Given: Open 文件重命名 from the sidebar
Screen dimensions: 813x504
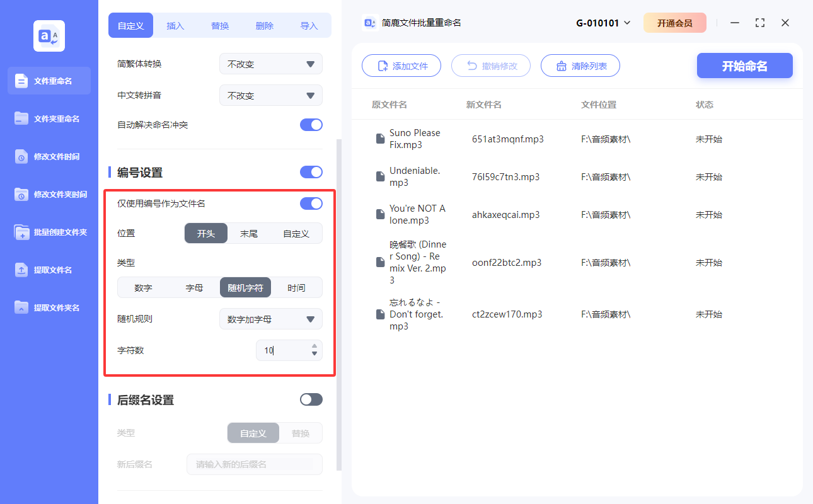Looking at the screenshot, I should pyautogui.click(x=49, y=81).
